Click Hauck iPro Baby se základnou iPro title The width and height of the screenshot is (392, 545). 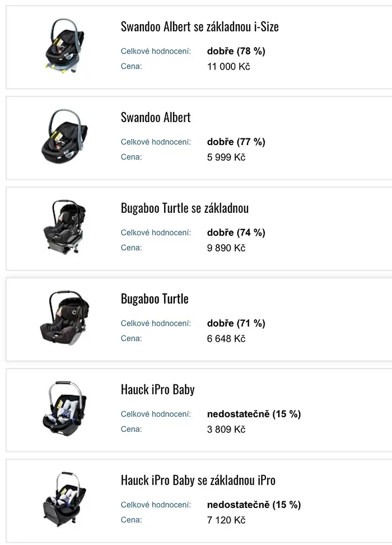(x=198, y=481)
